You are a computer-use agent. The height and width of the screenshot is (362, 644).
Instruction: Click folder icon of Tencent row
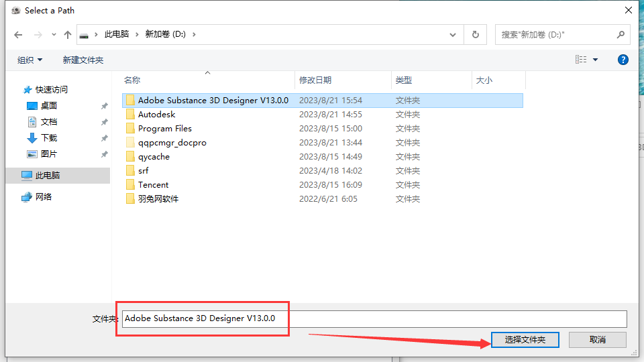point(130,185)
